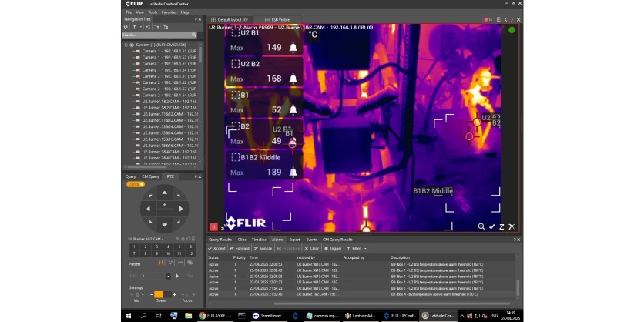
Task: Click the red number 1 tile badge
Action: [x=214, y=226]
